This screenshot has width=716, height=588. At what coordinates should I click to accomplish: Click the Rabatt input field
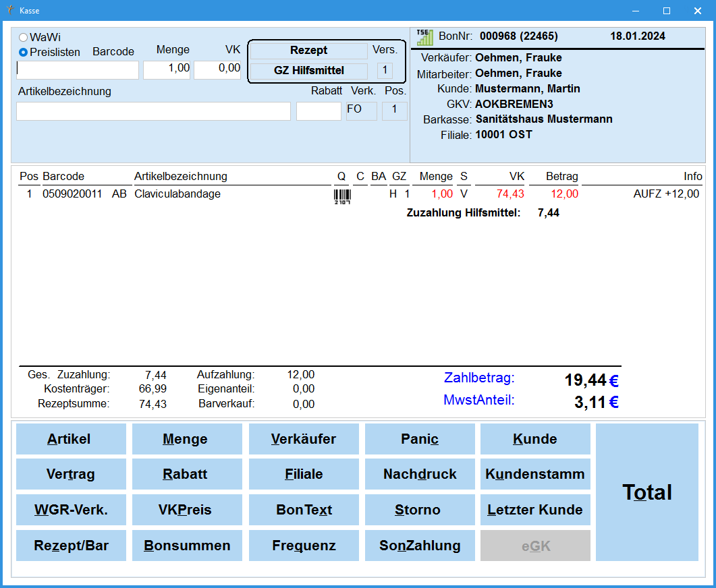tap(319, 111)
